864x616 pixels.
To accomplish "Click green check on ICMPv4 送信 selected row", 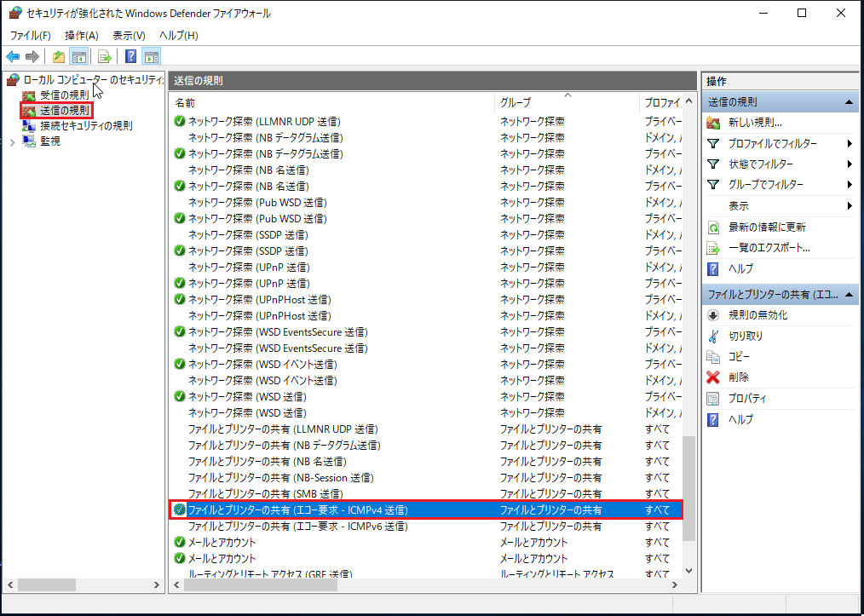I will pyautogui.click(x=179, y=510).
